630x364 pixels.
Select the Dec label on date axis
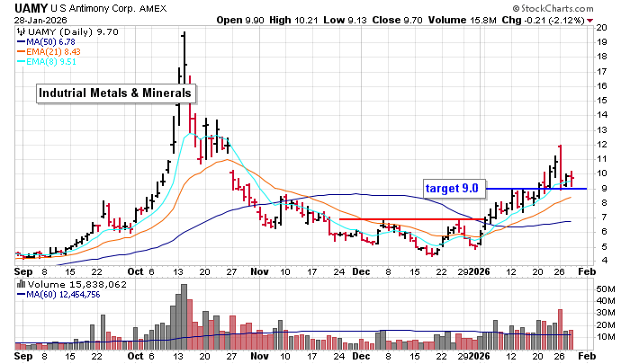coord(361,271)
